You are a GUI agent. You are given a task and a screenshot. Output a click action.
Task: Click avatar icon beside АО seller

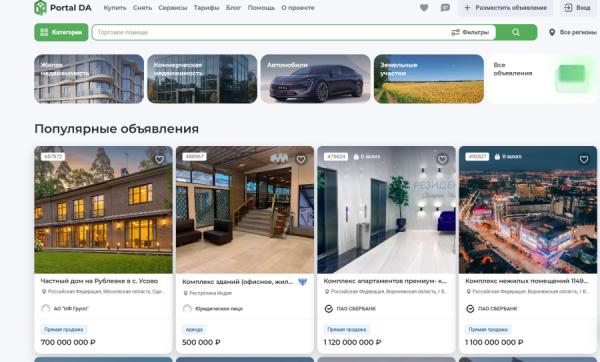pos(46,308)
